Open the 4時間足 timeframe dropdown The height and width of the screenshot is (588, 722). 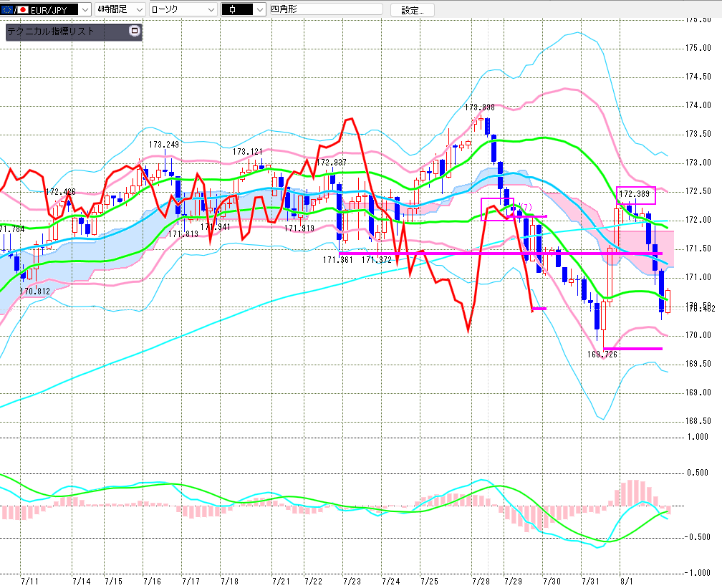click(120, 9)
